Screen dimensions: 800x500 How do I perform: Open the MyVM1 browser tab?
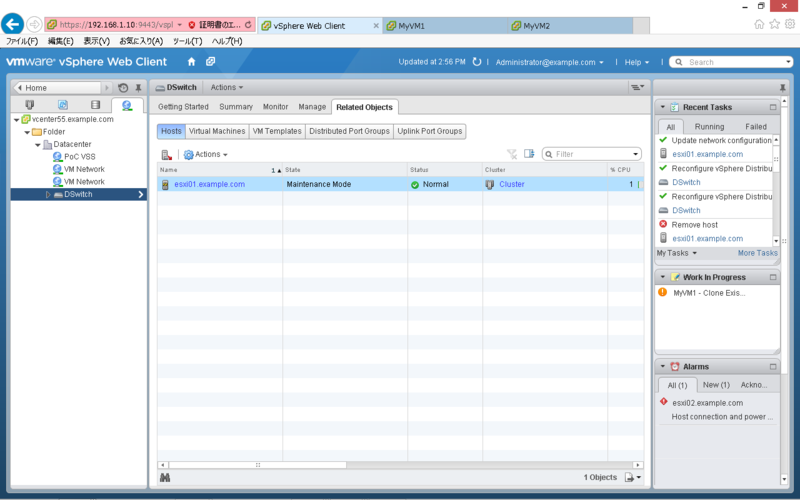(447, 26)
